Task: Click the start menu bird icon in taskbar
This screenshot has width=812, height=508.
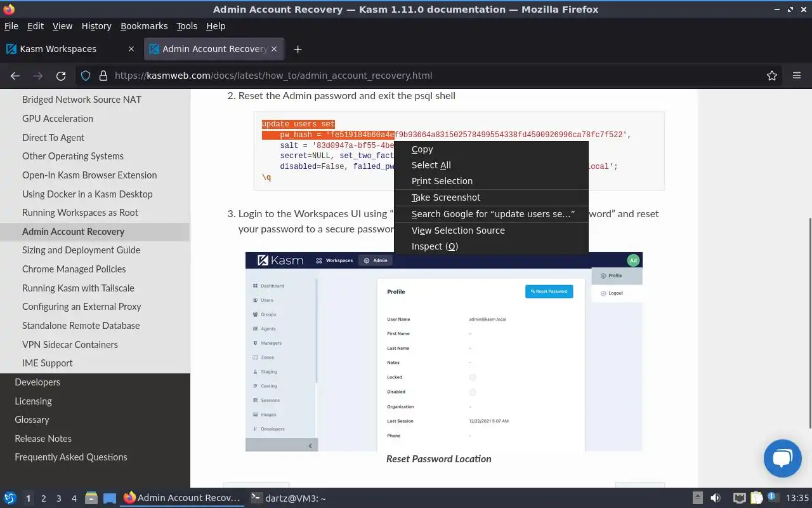Action: tap(10, 498)
